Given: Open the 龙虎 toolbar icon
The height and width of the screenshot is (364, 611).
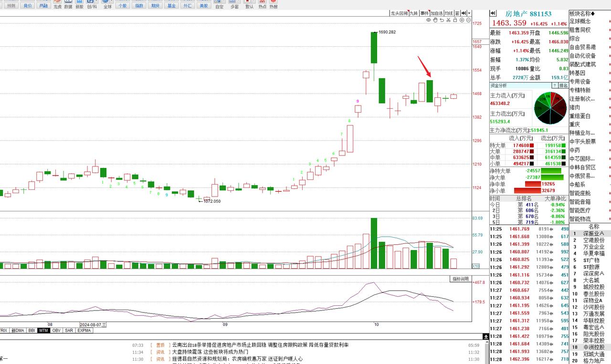Looking at the screenshot, I should pos(57,4).
